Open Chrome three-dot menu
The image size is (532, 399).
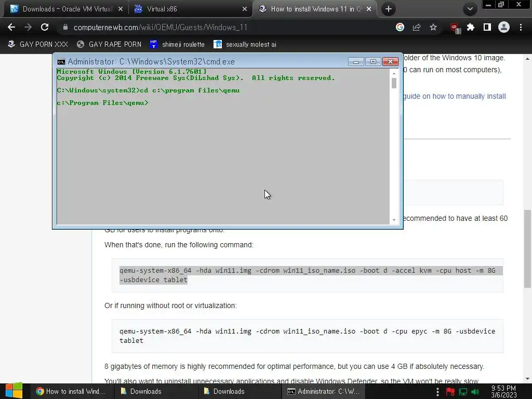tap(521, 27)
